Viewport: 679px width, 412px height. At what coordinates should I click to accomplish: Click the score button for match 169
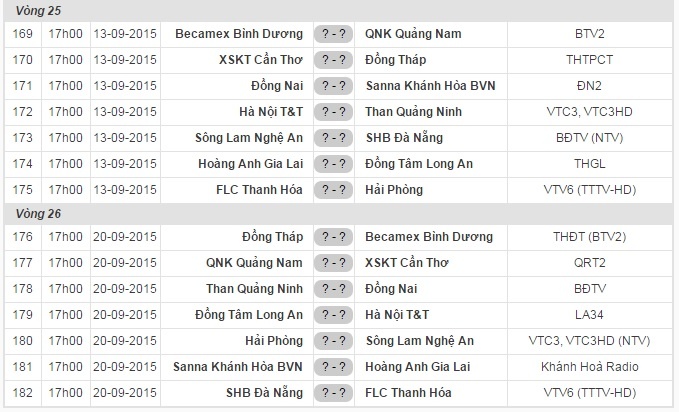tap(333, 33)
